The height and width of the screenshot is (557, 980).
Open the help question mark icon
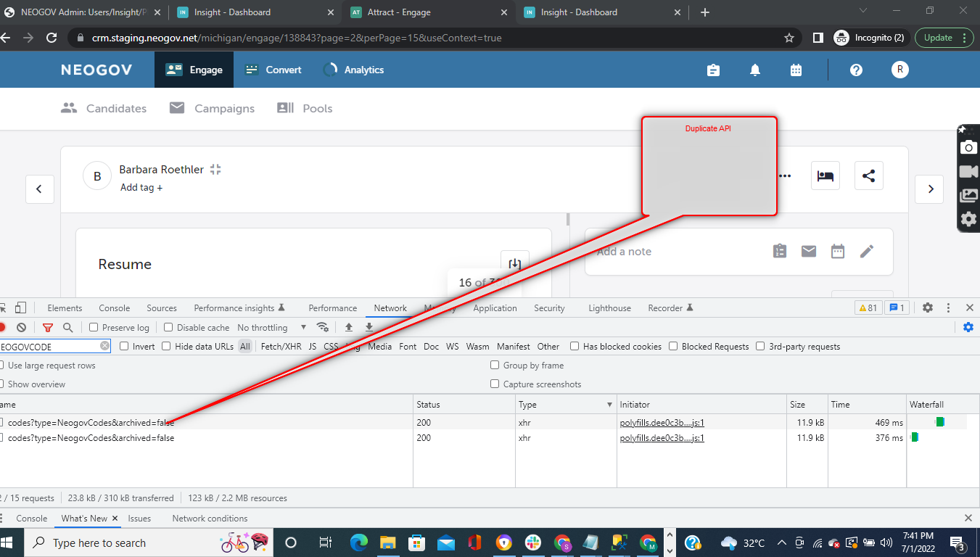click(856, 70)
